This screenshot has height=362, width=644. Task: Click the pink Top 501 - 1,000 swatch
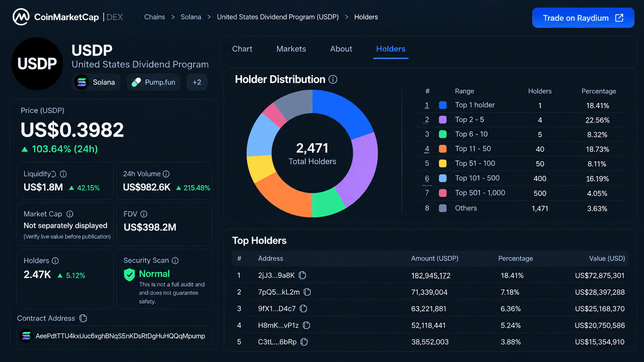[x=443, y=193]
